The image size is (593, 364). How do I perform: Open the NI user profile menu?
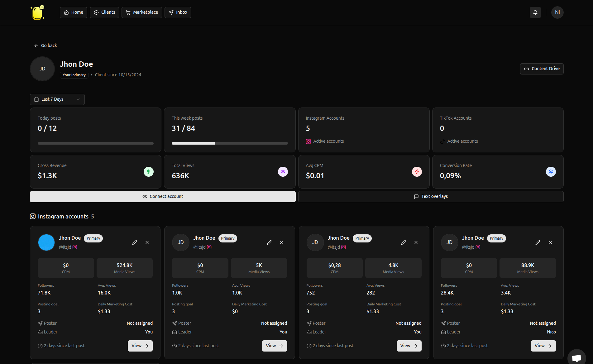557,12
